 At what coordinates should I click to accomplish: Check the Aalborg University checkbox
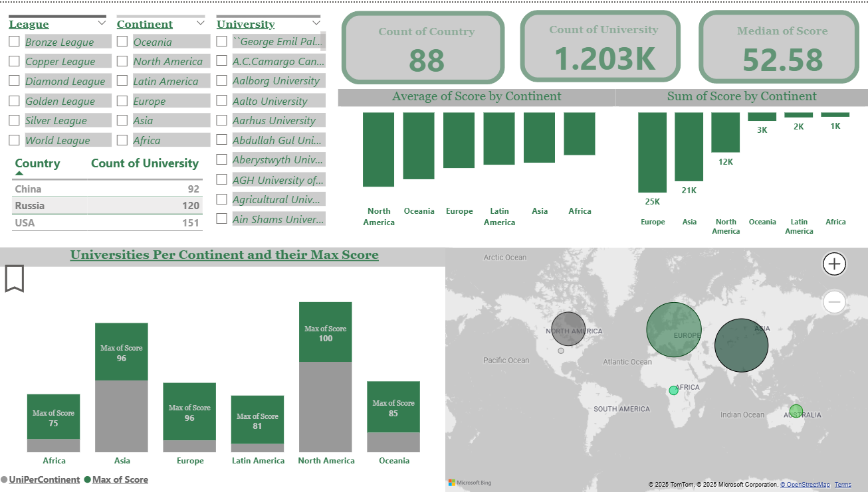222,81
